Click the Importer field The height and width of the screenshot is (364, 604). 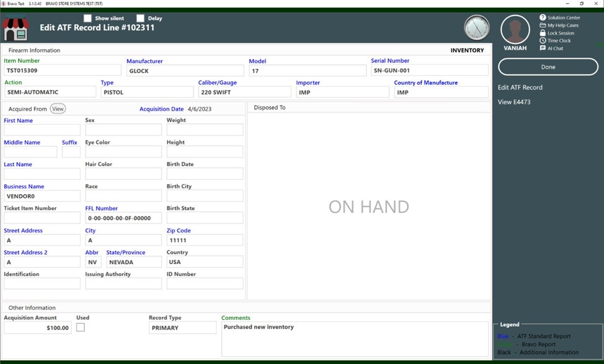pyautogui.click(x=342, y=92)
